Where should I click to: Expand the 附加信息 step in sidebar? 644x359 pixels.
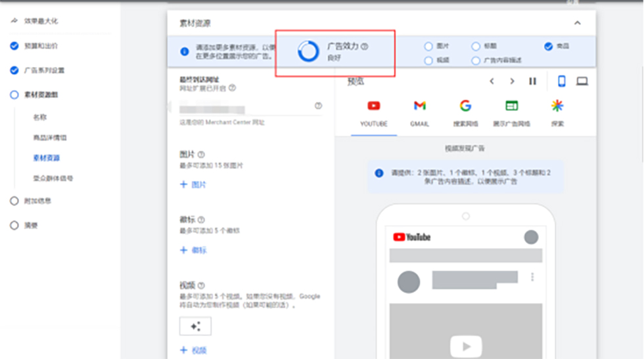point(14,201)
